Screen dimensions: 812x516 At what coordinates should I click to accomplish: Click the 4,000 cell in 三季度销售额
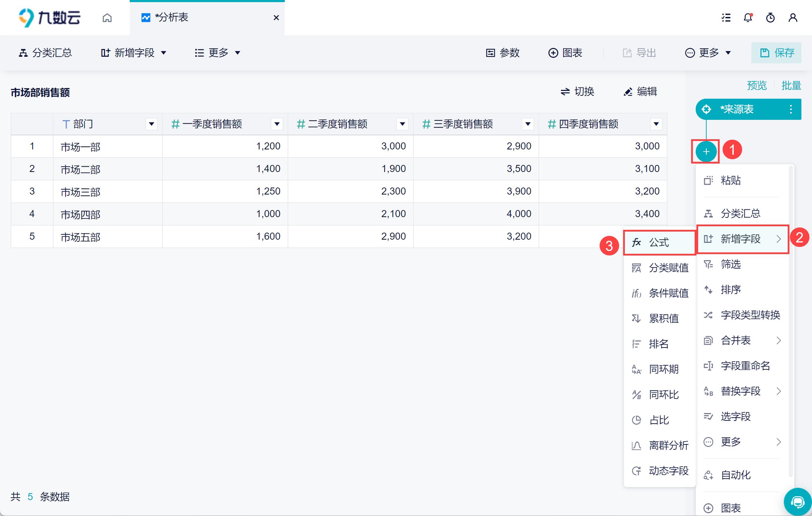[x=476, y=214]
